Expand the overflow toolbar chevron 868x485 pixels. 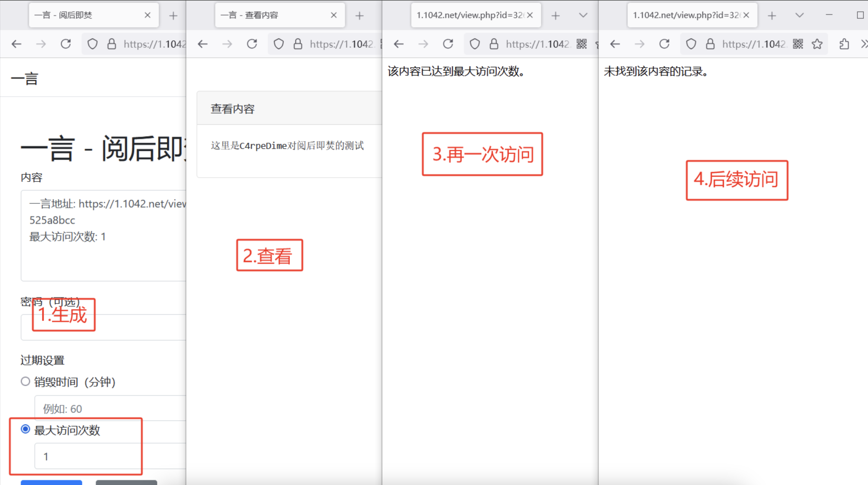click(x=864, y=44)
